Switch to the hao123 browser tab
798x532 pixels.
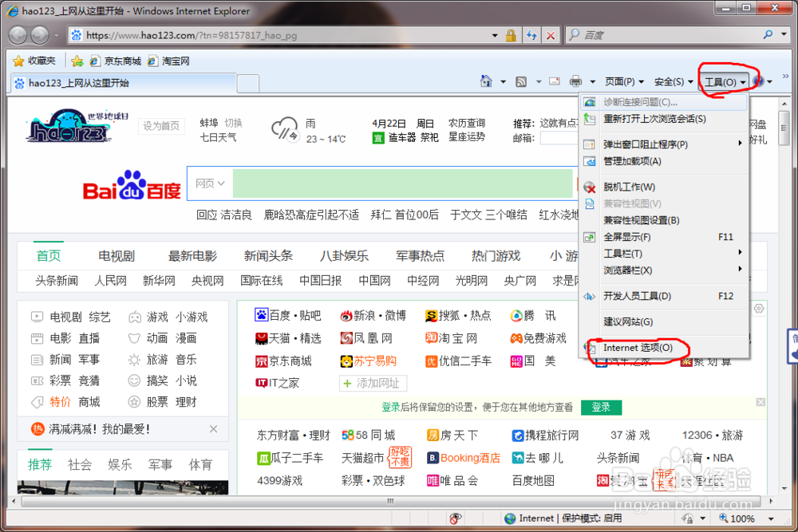pos(124,83)
